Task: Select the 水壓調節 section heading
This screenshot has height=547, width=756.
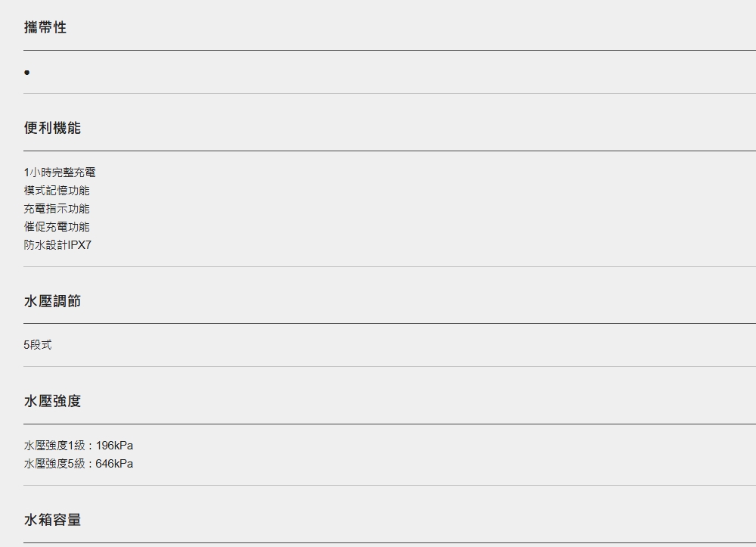Action: tap(53, 301)
